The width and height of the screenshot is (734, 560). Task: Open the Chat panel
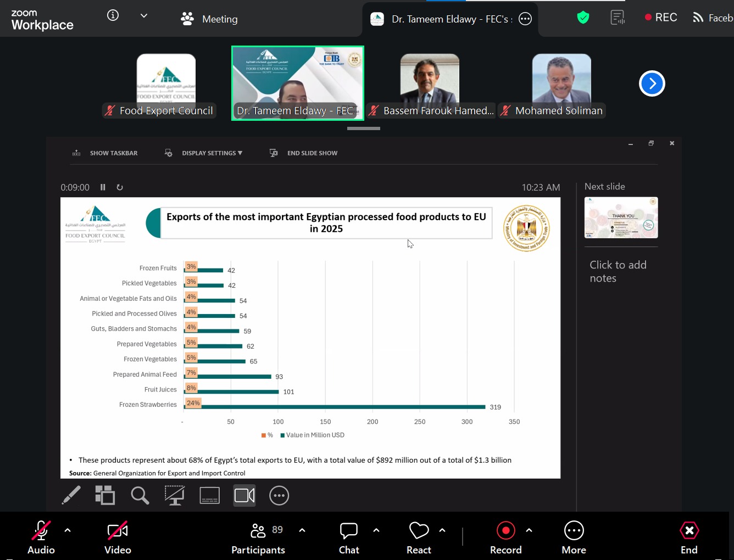pyautogui.click(x=349, y=537)
